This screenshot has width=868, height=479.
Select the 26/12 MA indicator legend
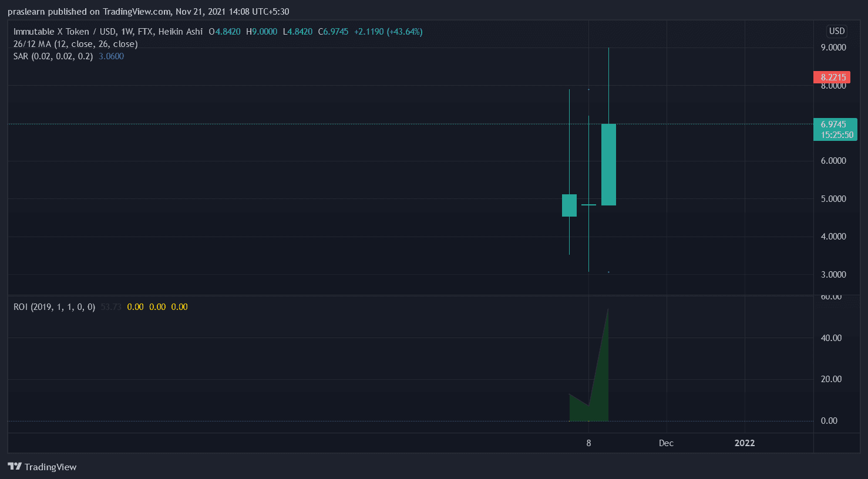(75, 44)
